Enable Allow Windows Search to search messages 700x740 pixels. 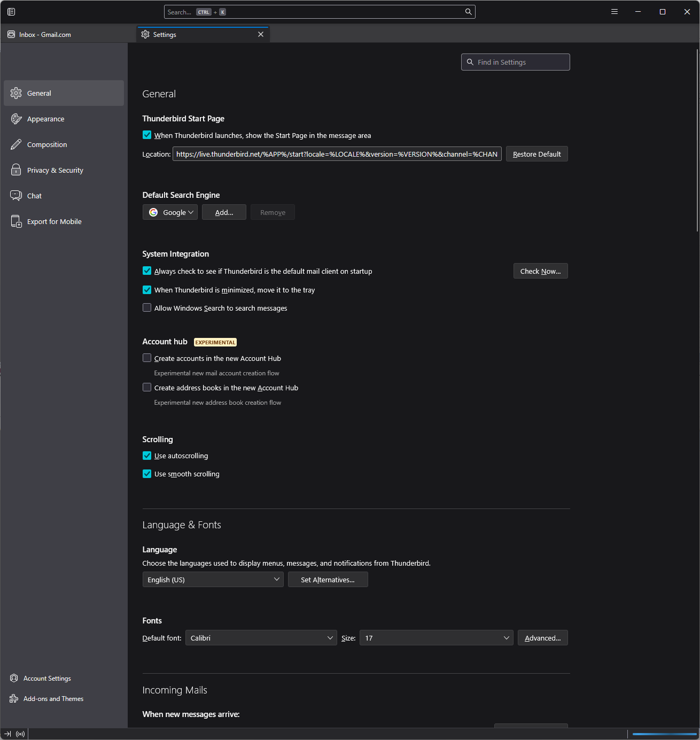(x=147, y=308)
